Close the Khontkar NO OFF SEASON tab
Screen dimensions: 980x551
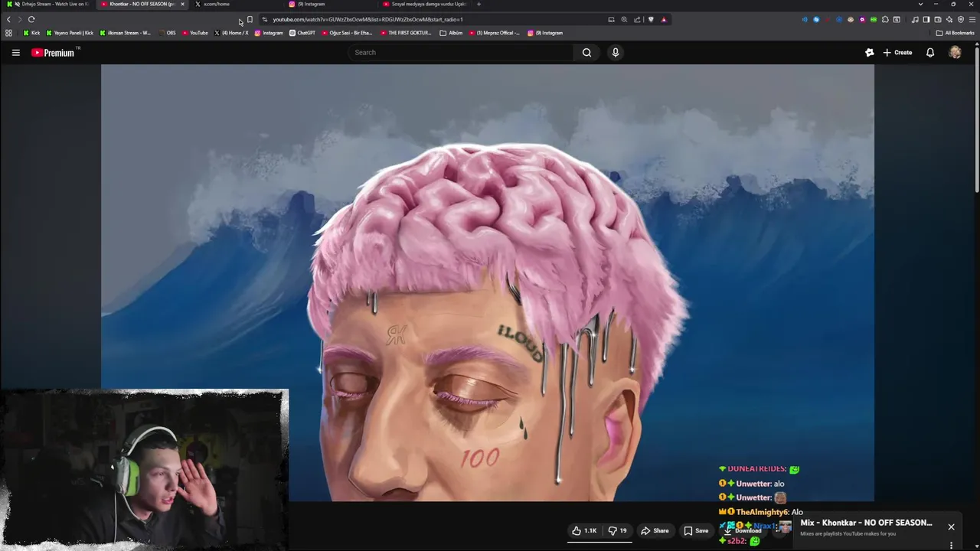coord(182,4)
